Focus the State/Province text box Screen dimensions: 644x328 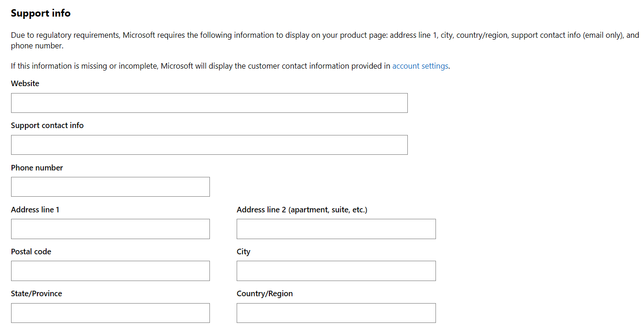tap(110, 313)
